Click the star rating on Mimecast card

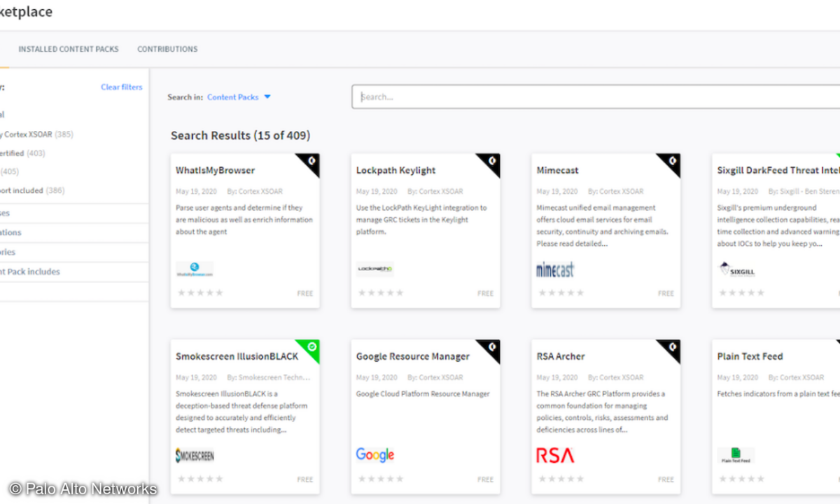tap(561, 293)
